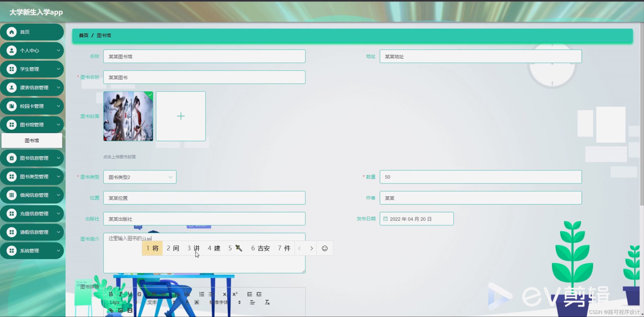Open the 发布日期 date picker field
Image resolution: width=644 pixels, height=317 pixels.
(416, 219)
